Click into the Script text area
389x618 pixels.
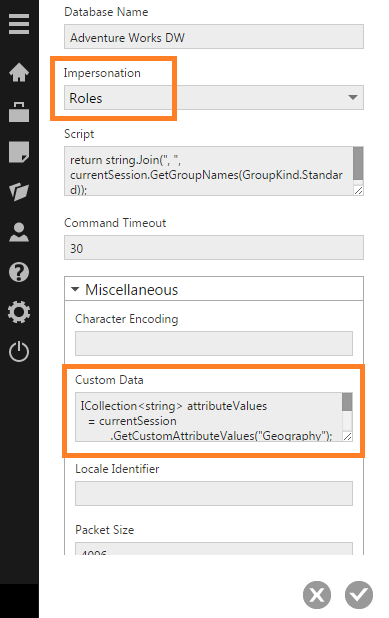[x=208, y=171]
